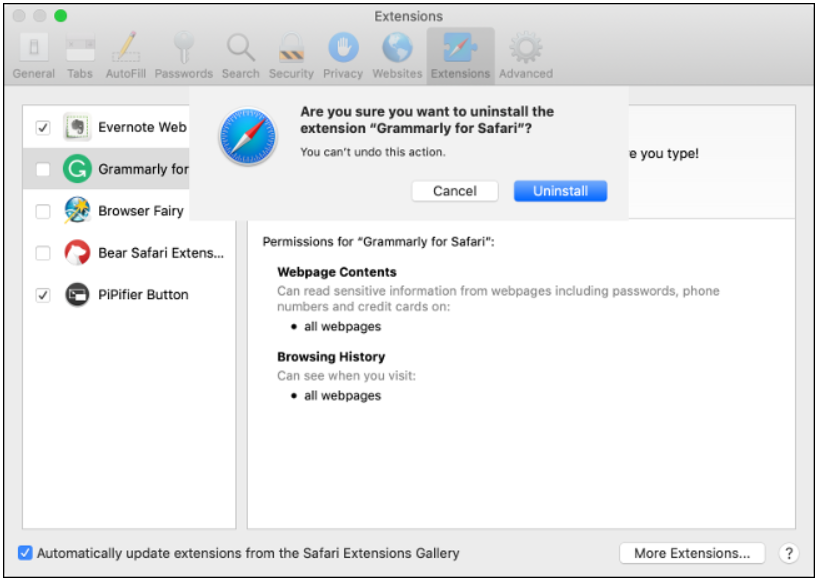
Task: Disable the PiPifier Button checkbox
Action: 43,296
